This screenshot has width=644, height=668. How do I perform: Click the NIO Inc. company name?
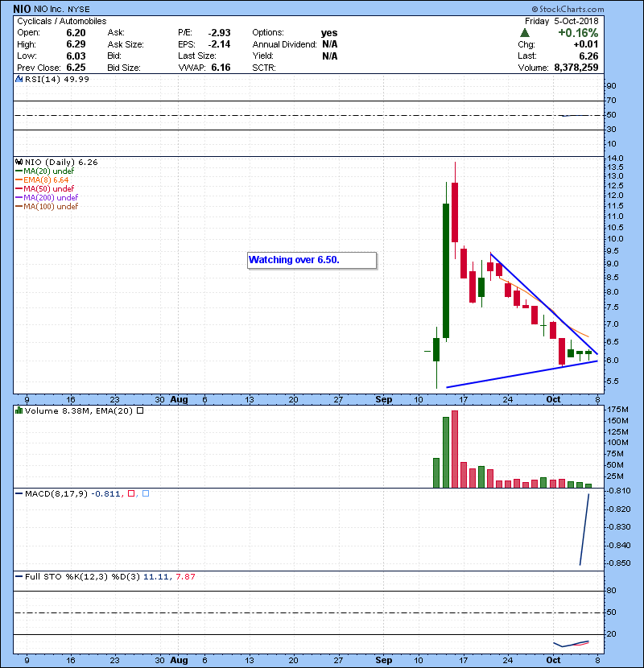pos(49,10)
